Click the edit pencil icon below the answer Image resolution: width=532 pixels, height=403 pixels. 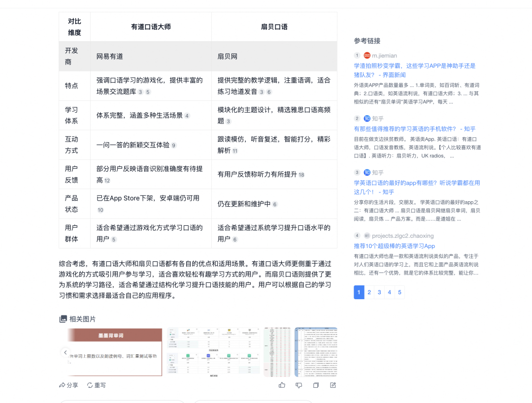pyautogui.click(x=333, y=385)
